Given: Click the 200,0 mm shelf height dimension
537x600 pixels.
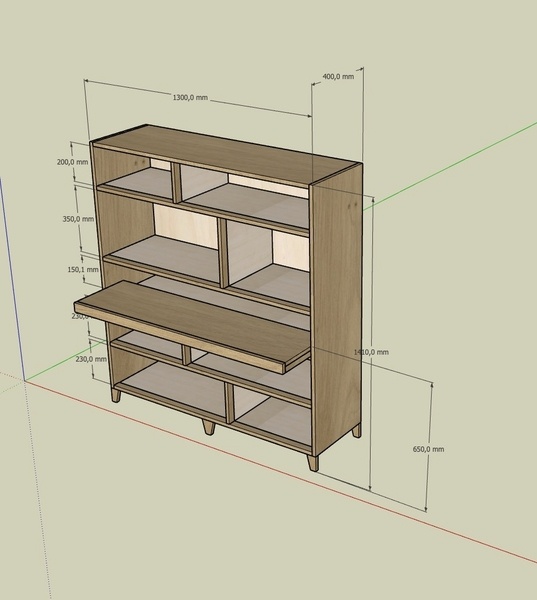Looking at the screenshot, I should point(72,162).
